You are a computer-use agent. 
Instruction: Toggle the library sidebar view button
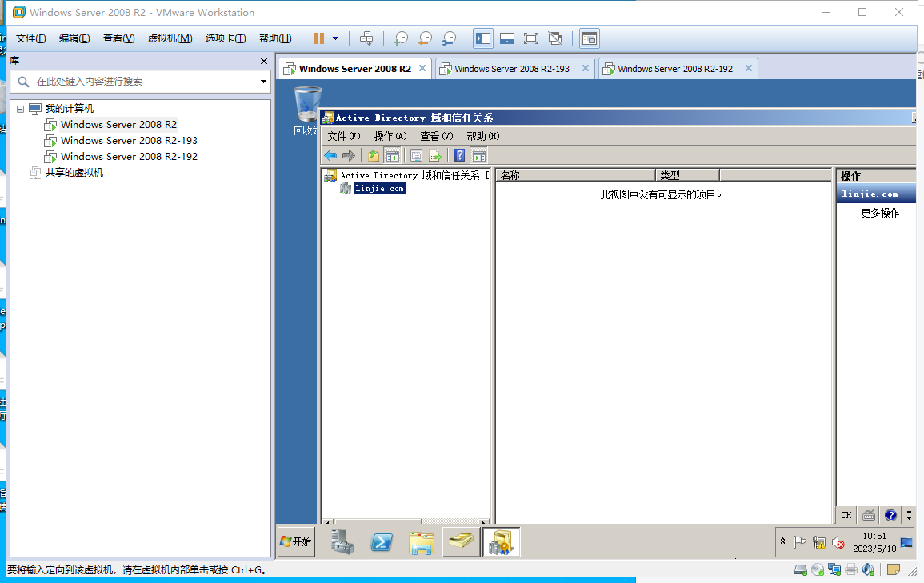tap(483, 38)
